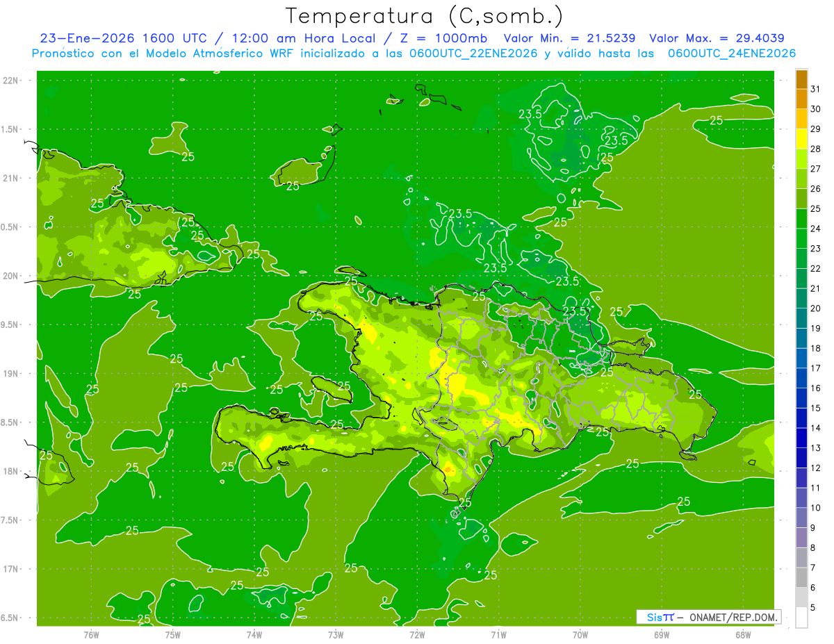This screenshot has height=644, width=834.
Task: Click the '69W' longitude label
Action: click(x=662, y=635)
